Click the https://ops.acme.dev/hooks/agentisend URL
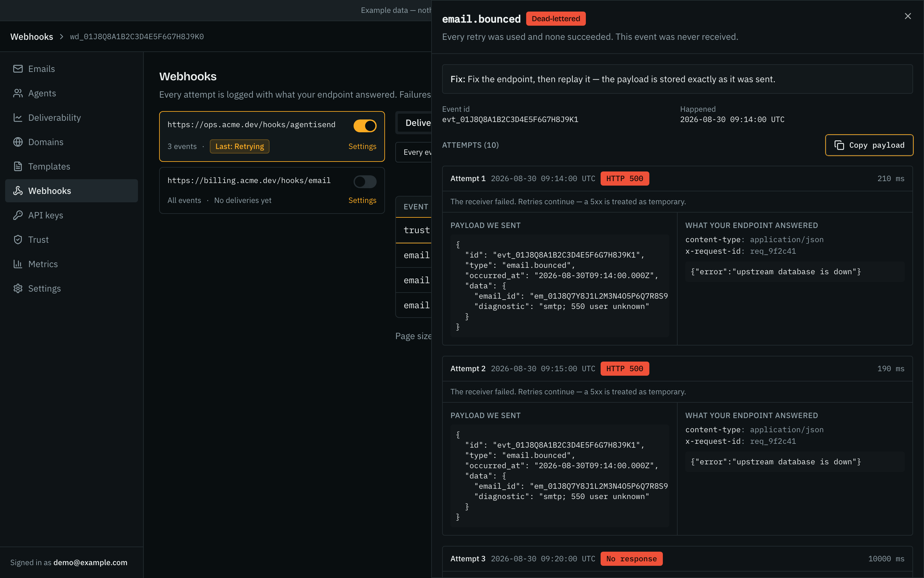924x578 pixels. pos(251,125)
